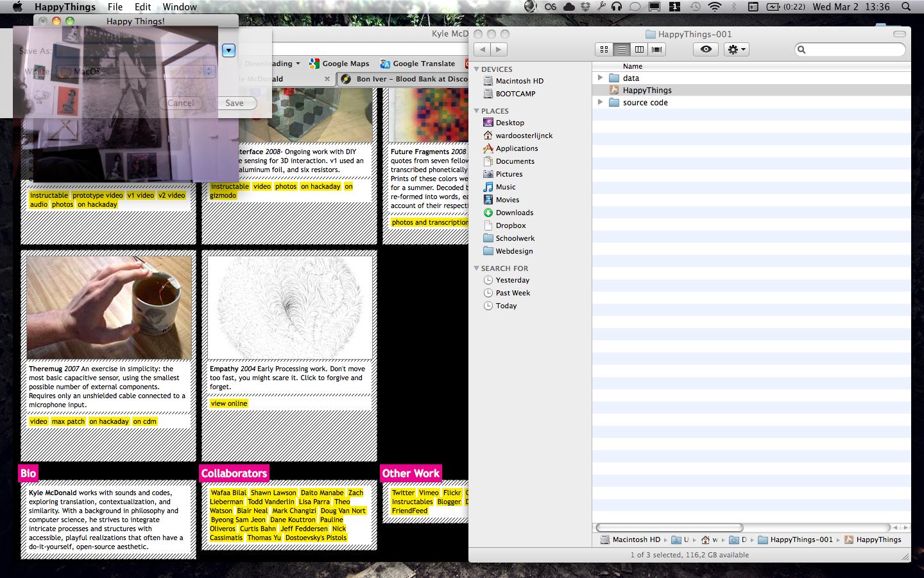Open the File menu

115,7
